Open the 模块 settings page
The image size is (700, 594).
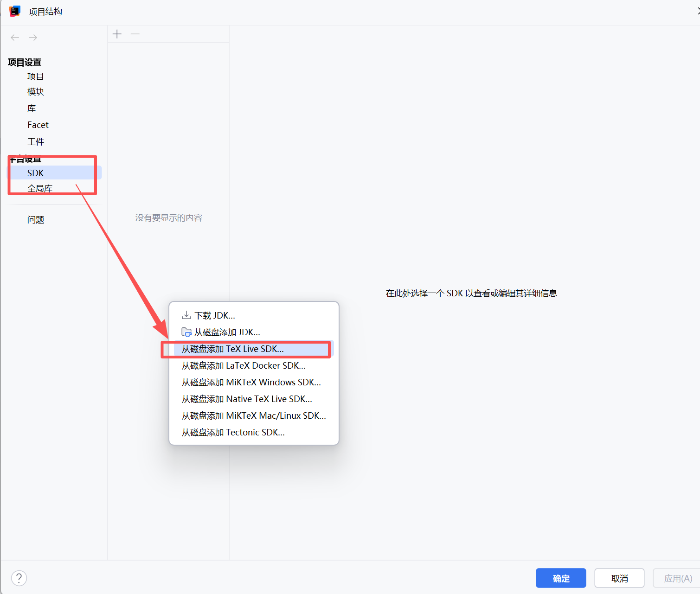[x=36, y=92]
